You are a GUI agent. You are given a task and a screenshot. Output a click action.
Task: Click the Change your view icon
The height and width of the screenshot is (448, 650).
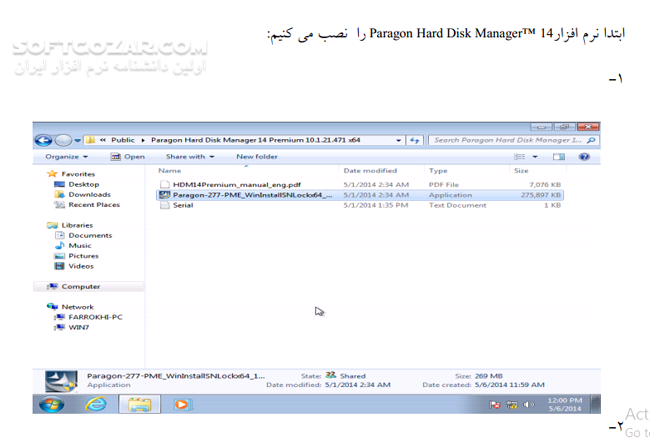pos(519,157)
